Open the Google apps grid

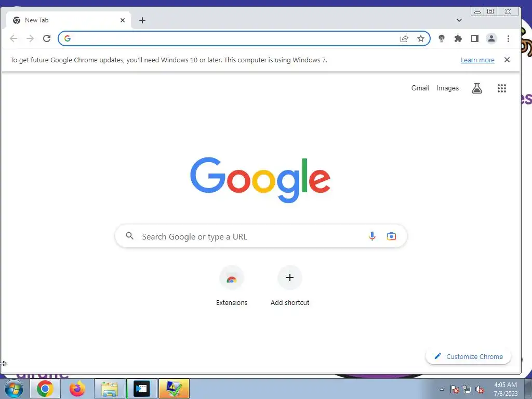click(502, 88)
